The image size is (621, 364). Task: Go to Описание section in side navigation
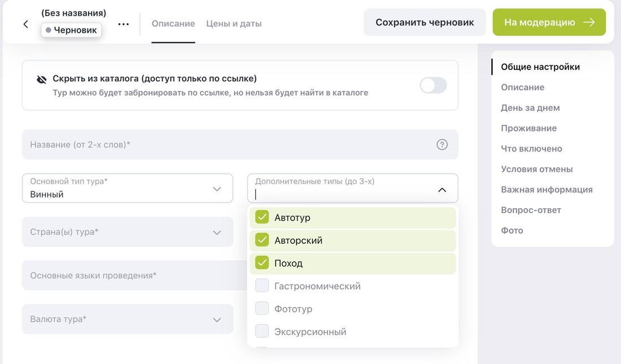tap(522, 87)
